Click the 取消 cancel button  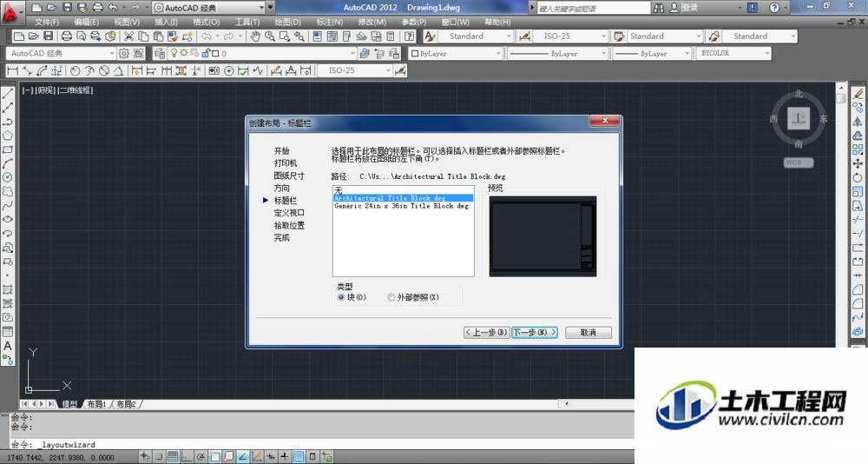[x=589, y=333]
